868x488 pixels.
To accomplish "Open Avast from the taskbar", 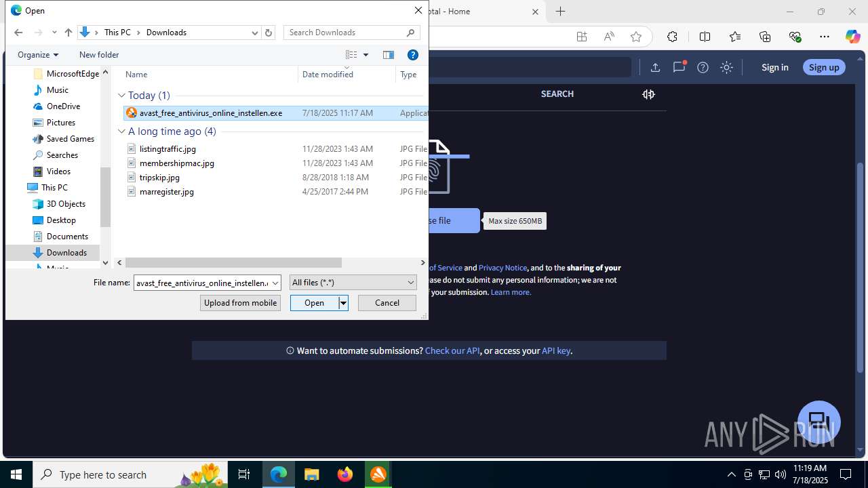I will pos(378,474).
